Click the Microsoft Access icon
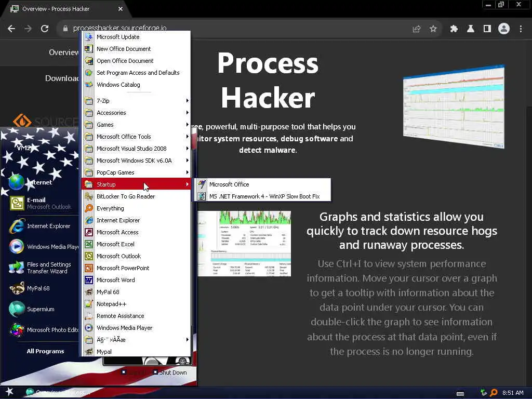Viewport: 532px width, 399px height. tap(89, 232)
